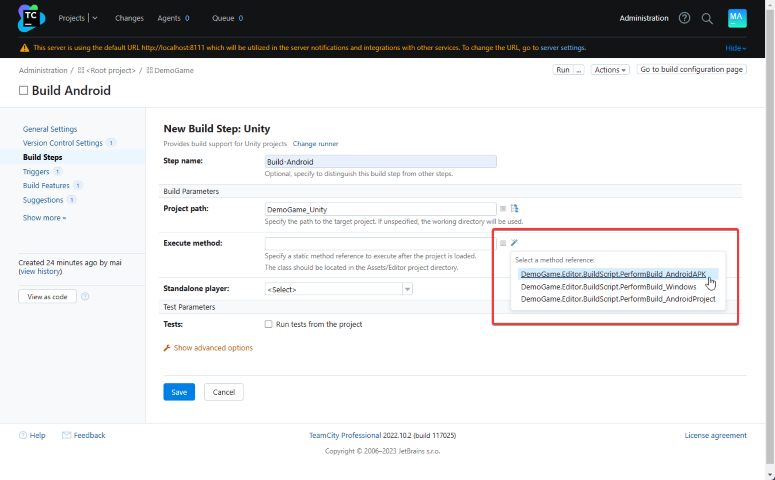Open the help question mark icon
Screen dimensions: 775x480
685,18
